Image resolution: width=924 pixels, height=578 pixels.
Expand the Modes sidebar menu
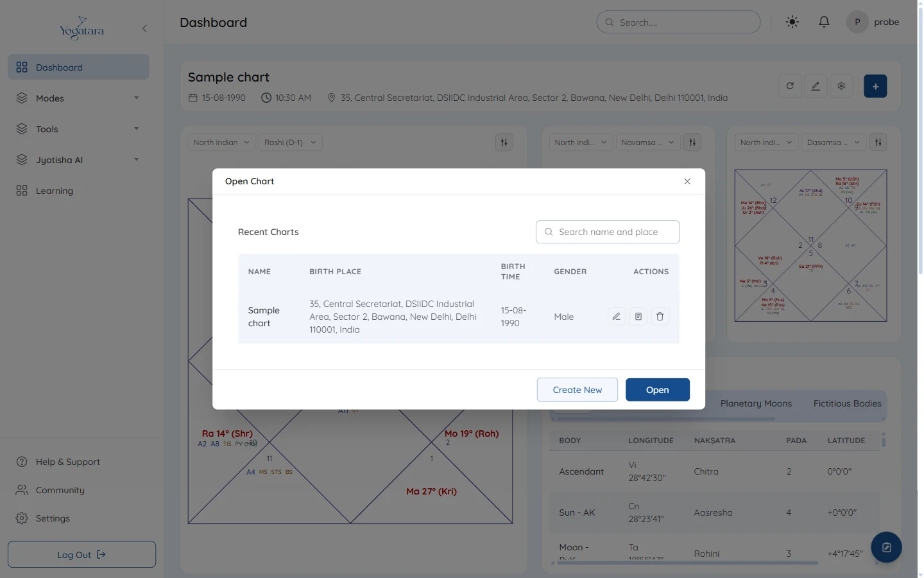click(78, 98)
